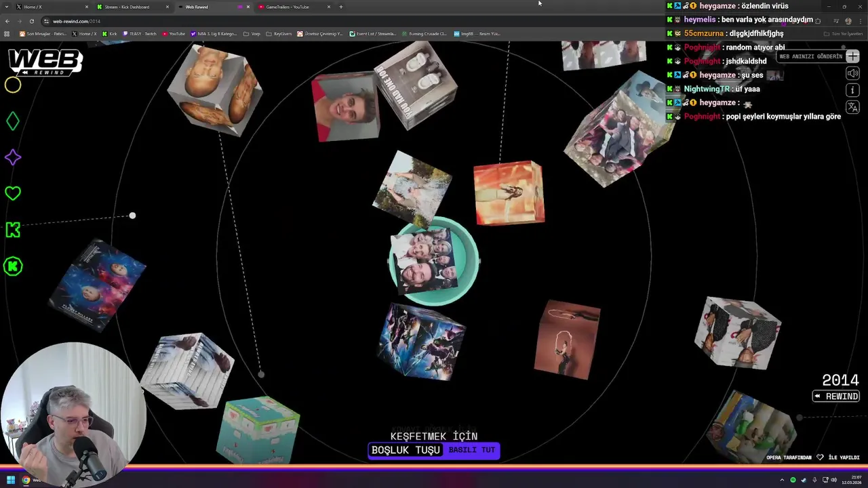This screenshot has width=868, height=488.
Task: Open the tab search dropdown arrow
Action: click(5, 7)
